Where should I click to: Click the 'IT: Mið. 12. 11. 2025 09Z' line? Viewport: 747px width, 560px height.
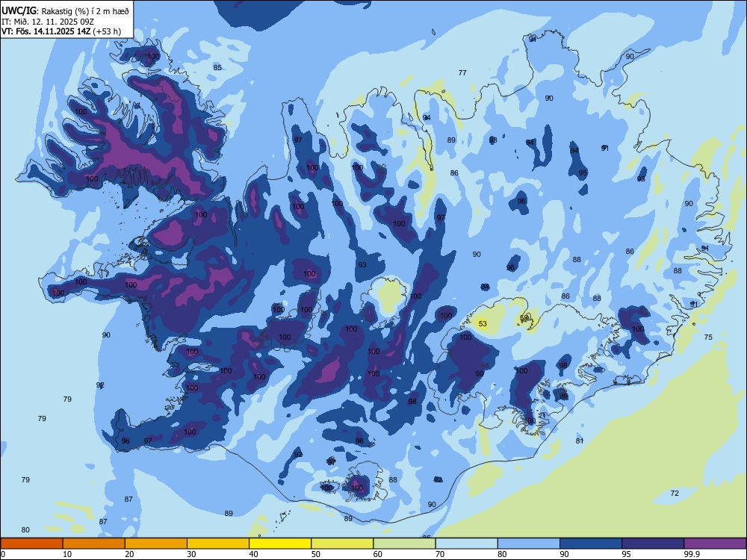tap(48, 22)
